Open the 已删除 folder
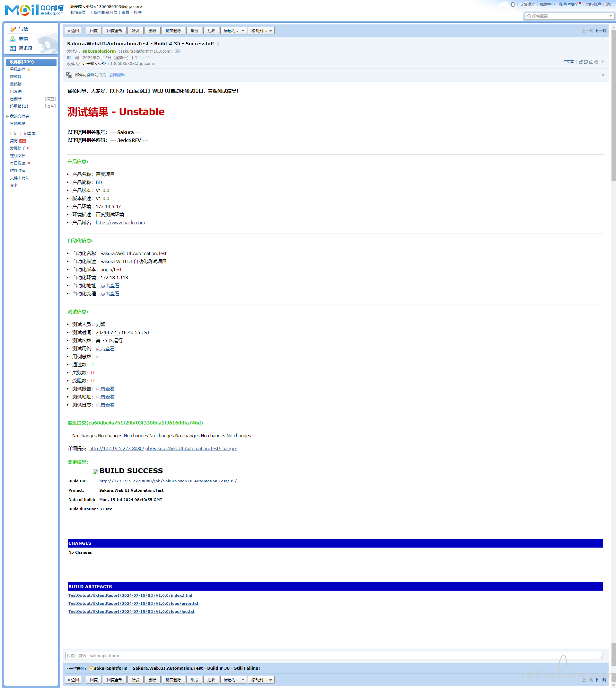The height and width of the screenshot is (688, 616). pos(15,99)
